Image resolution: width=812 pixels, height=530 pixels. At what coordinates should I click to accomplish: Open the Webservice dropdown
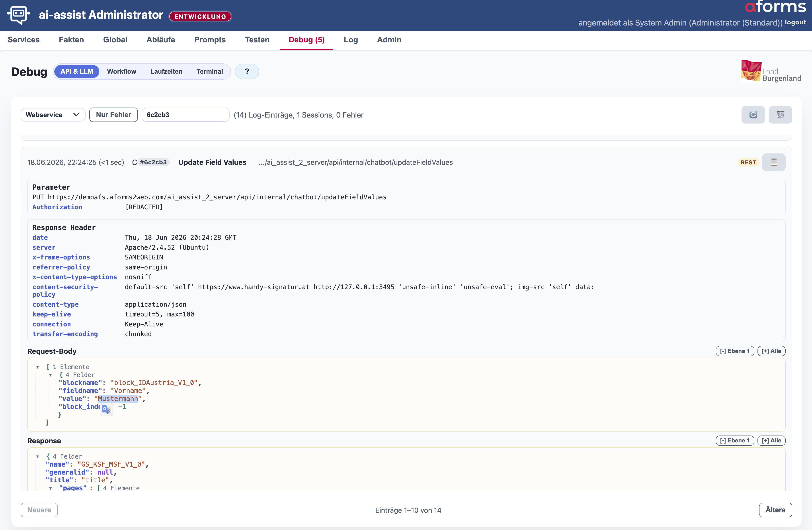[53, 115]
